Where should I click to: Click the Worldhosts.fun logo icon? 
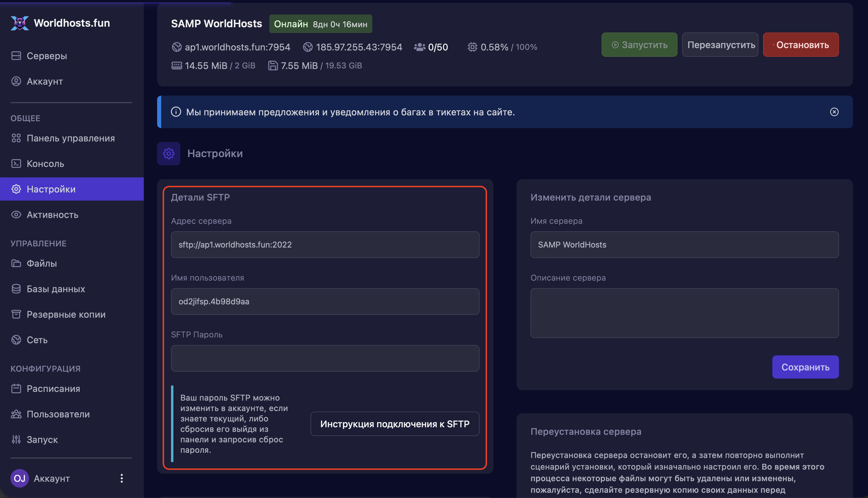[x=19, y=23]
